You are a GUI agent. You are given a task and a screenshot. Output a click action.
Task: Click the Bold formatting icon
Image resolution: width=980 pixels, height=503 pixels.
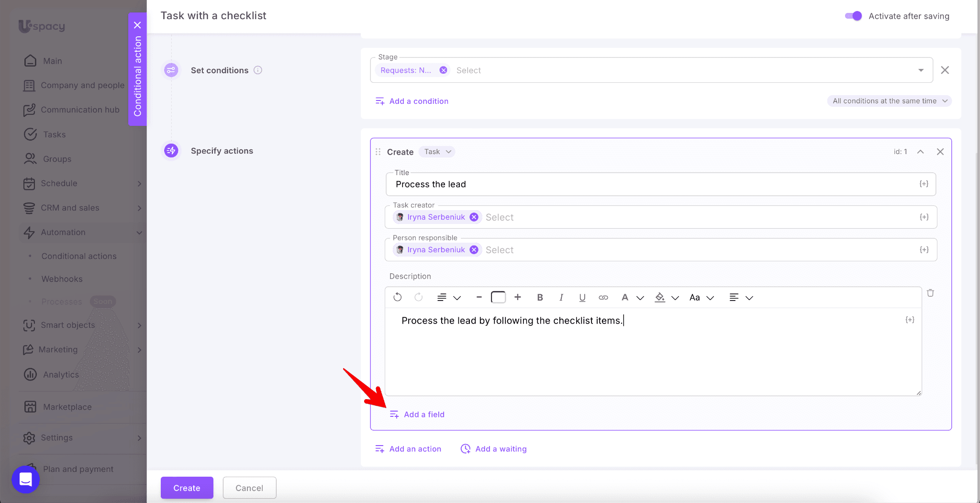pyautogui.click(x=540, y=297)
